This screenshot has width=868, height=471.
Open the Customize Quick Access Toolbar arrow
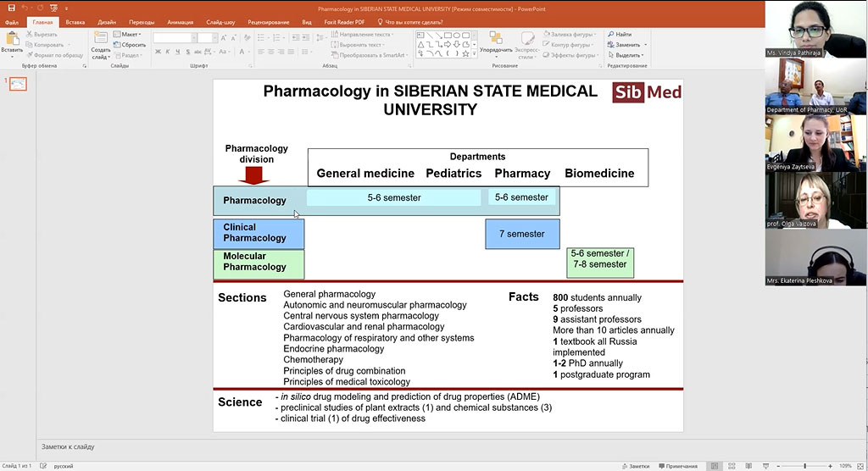(66, 8)
